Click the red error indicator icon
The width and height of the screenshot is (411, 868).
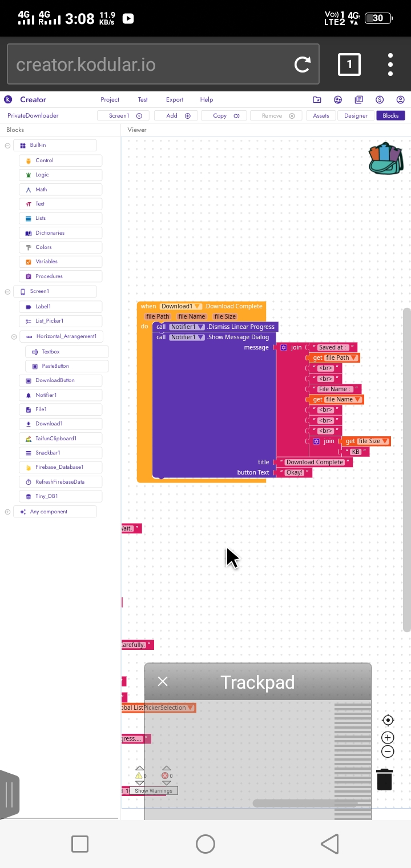coord(166,775)
